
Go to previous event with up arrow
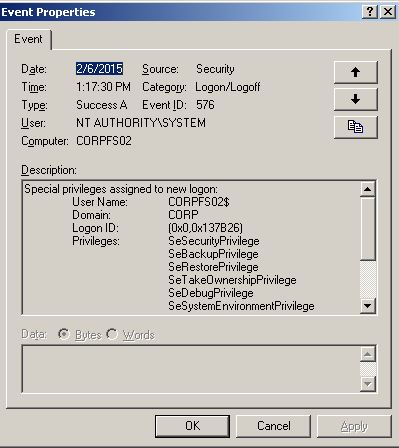pyautogui.click(x=355, y=72)
